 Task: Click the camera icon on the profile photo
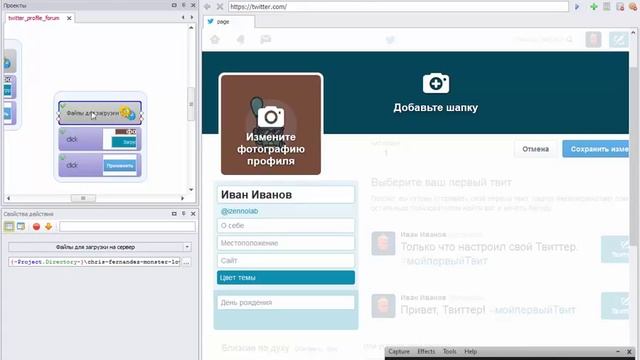(x=271, y=117)
